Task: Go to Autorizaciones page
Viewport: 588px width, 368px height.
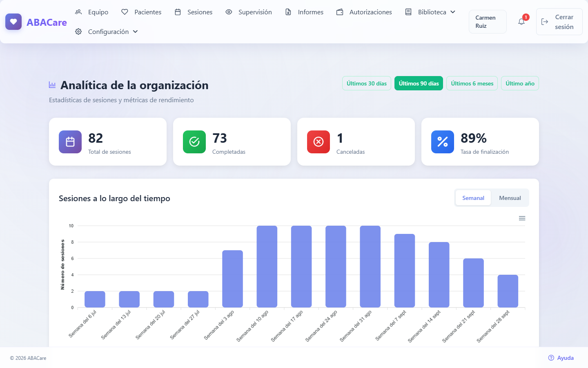Action: [x=364, y=12]
